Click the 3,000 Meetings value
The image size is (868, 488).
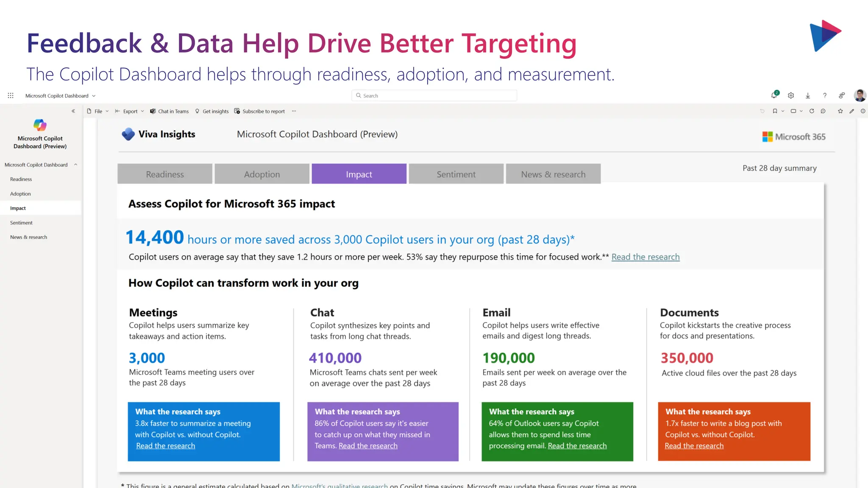click(147, 358)
